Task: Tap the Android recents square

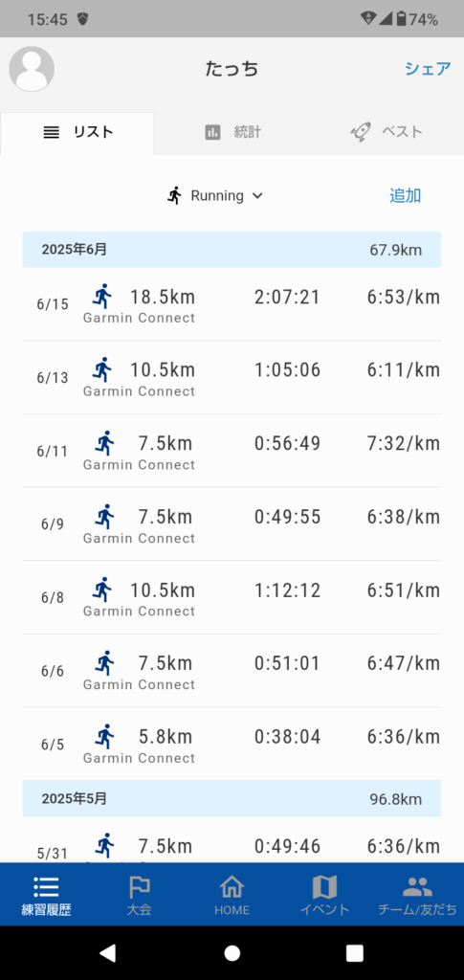Action: pyautogui.click(x=355, y=952)
